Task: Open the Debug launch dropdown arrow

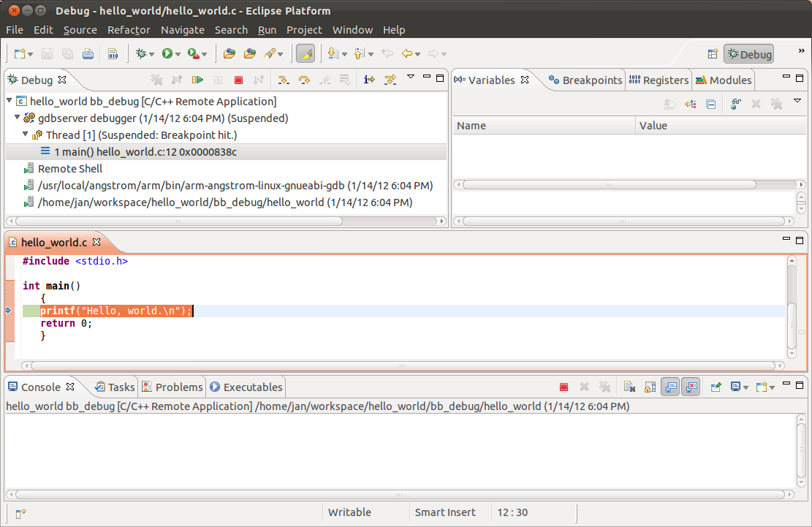Action: point(152,54)
